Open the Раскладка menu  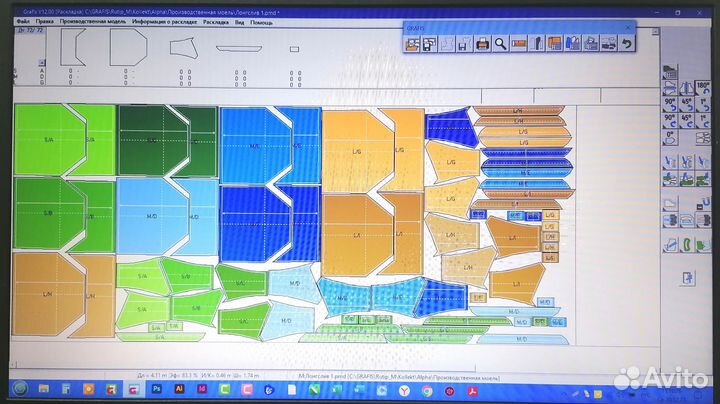pyautogui.click(x=215, y=21)
